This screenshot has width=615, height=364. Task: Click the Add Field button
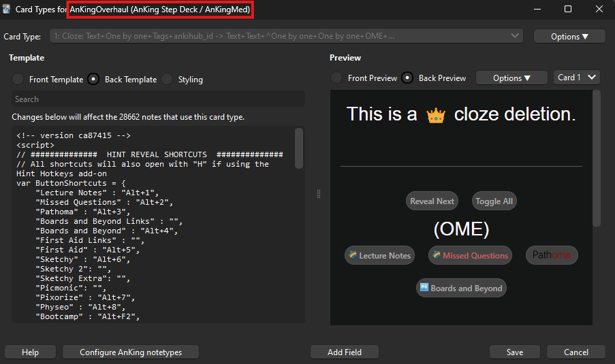[345, 352]
